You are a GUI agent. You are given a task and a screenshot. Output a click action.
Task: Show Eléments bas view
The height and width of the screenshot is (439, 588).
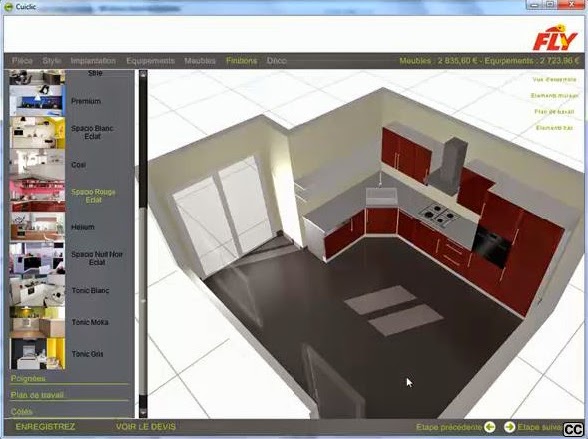pos(554,128)
